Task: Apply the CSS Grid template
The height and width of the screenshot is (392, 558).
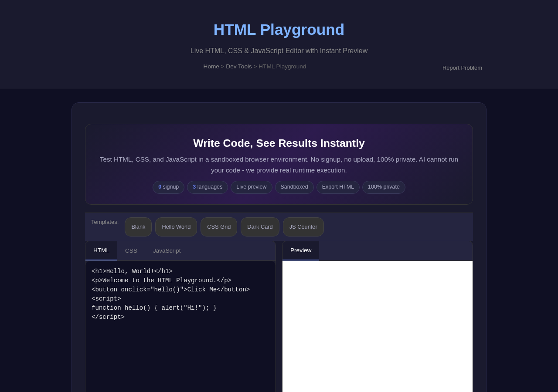Action: (x=219, y=227)
